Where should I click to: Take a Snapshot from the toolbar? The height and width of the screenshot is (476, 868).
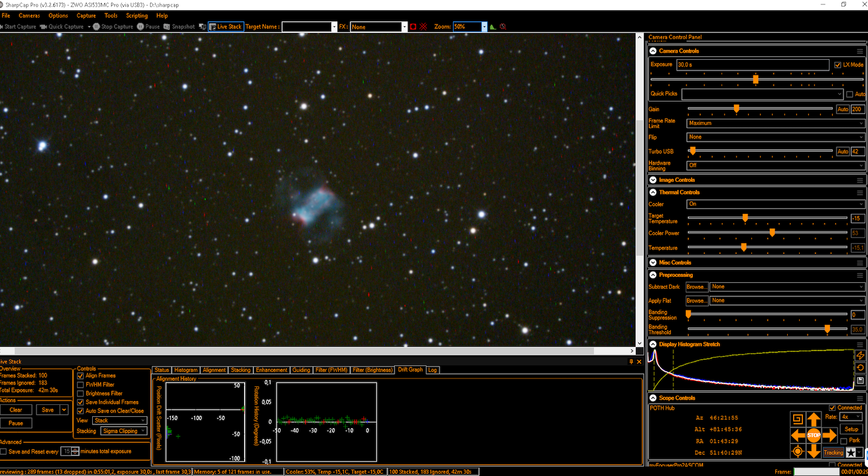click(180, 27)
